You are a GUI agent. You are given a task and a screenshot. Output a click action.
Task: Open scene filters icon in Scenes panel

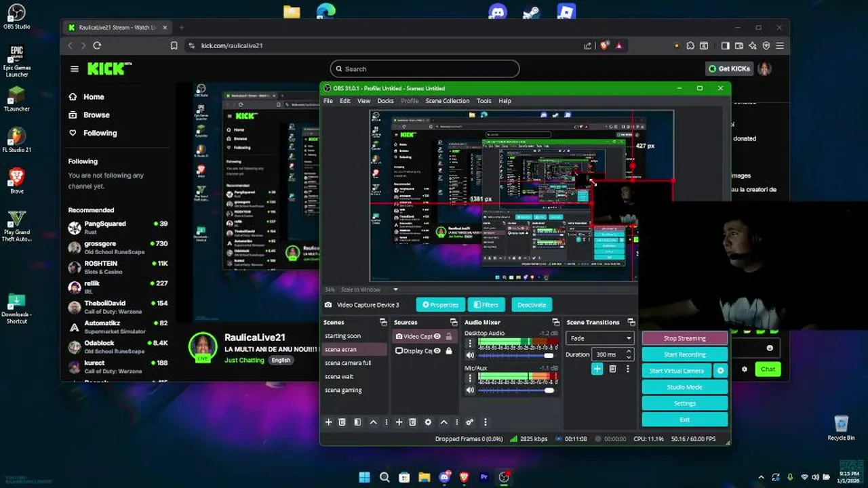pyautogui.click(x=357, y=422)
